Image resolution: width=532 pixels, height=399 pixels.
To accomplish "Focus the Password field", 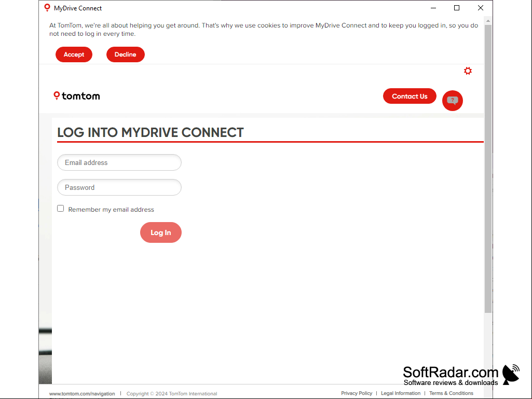I will pyautogui.click(x=119, y=187).
